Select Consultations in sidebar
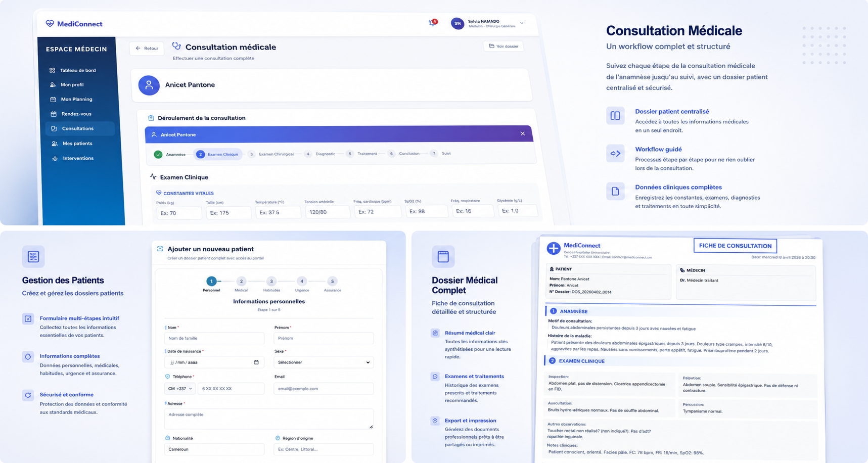 tap(80, 129)
